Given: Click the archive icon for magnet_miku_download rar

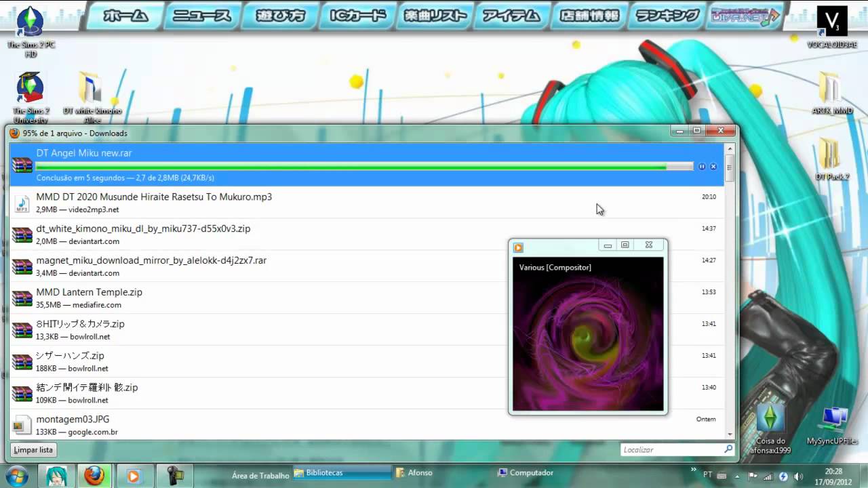Looking at the screenshot, I should pyautogui.click(x=22, y=266).
